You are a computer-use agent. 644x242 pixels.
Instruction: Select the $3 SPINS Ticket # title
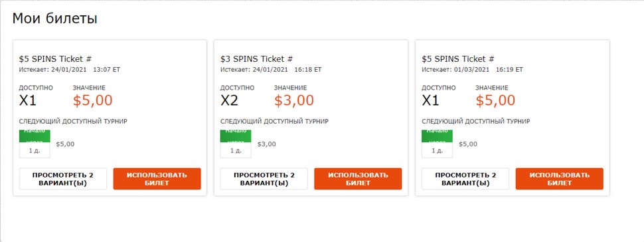pos(257,59)
